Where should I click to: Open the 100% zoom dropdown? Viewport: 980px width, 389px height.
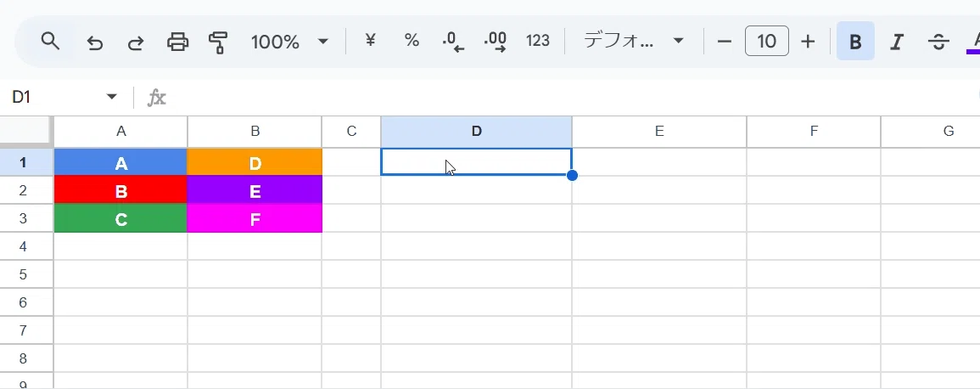[x=289, y=42]
